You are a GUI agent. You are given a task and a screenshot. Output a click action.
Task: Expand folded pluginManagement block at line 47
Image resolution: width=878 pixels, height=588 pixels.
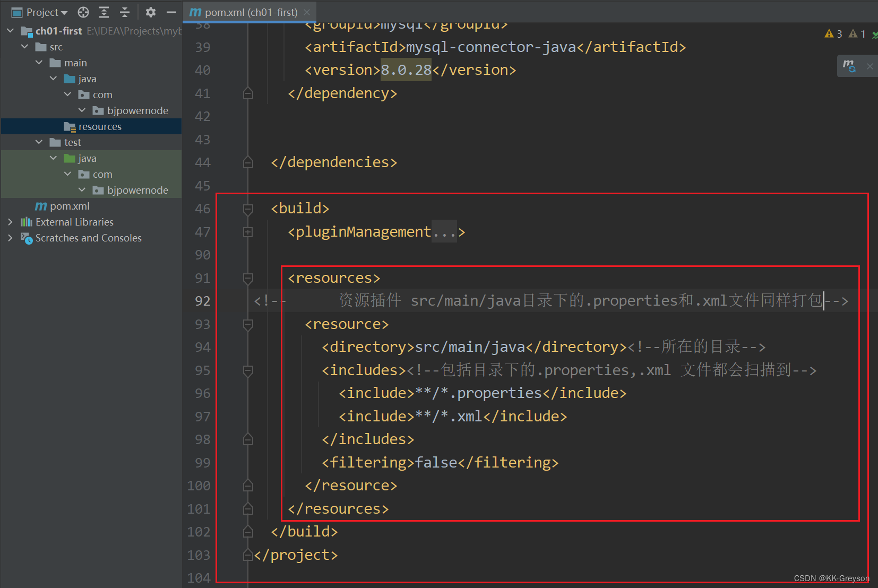tap(248, 232)
